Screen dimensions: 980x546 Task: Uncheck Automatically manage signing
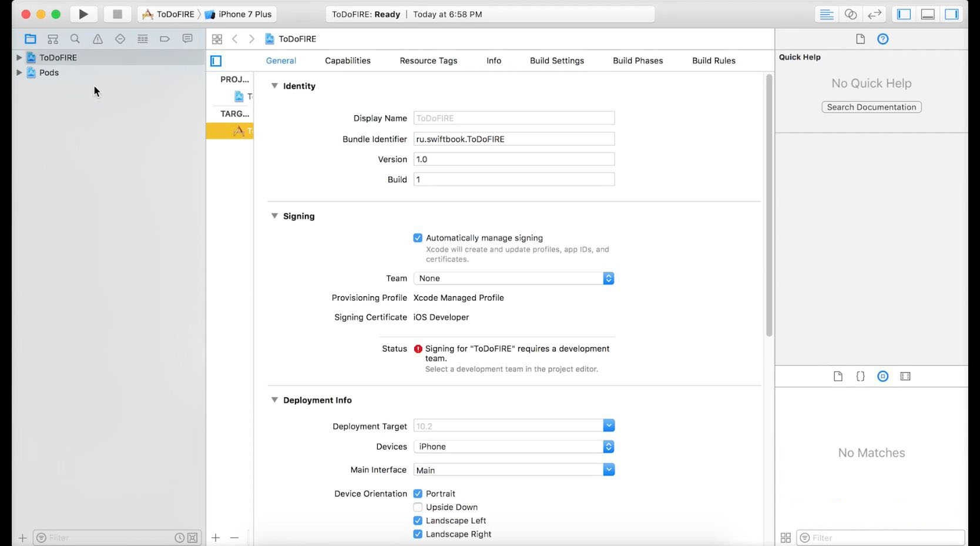tap(418, 238)
